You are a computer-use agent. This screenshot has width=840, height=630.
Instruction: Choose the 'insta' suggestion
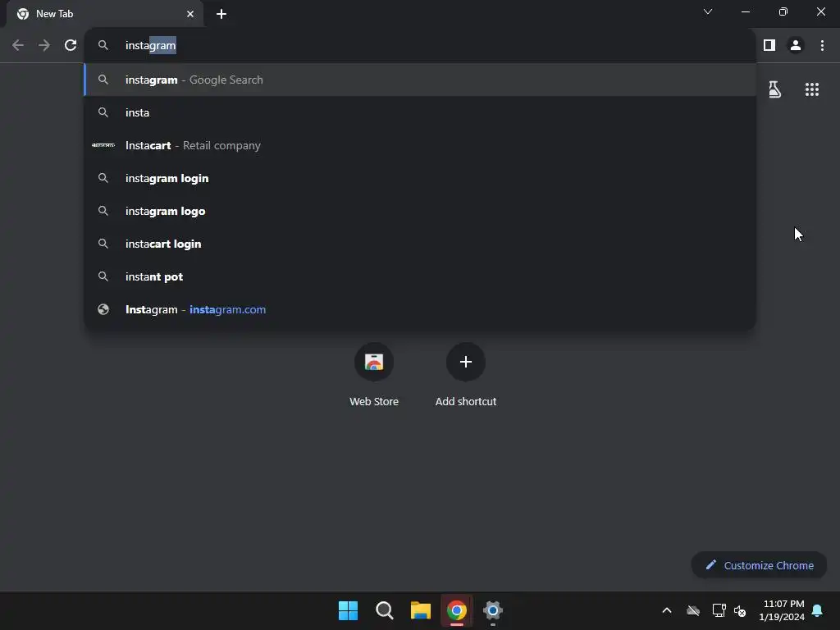421,112
